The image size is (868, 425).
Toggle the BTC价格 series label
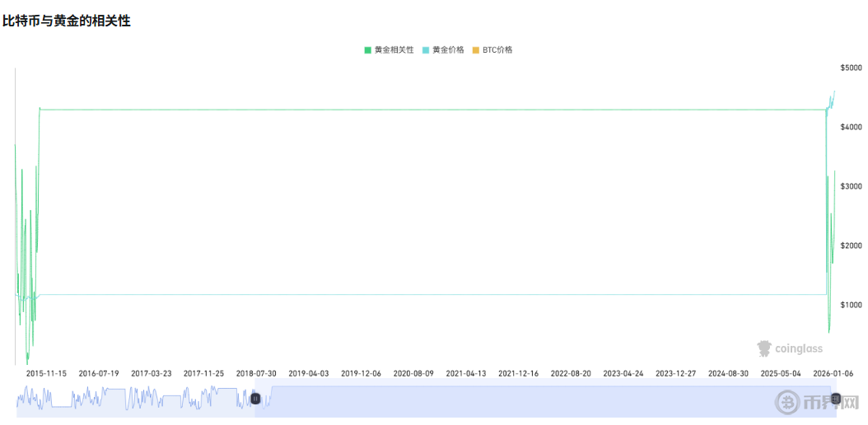pos(497,50)
